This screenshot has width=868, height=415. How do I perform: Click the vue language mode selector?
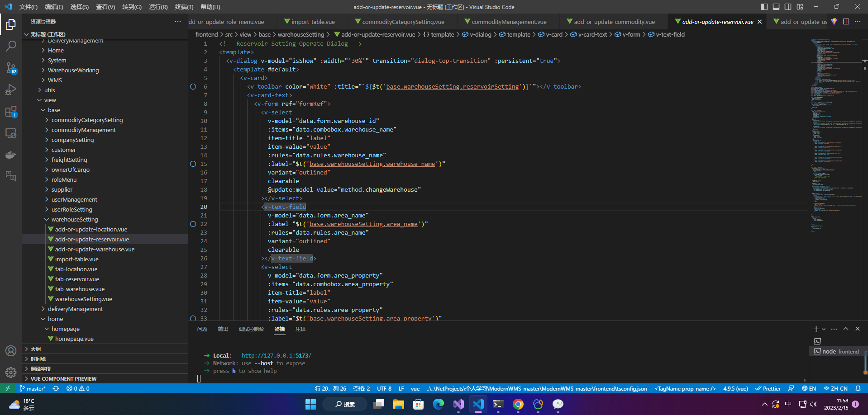coord(415,388)
